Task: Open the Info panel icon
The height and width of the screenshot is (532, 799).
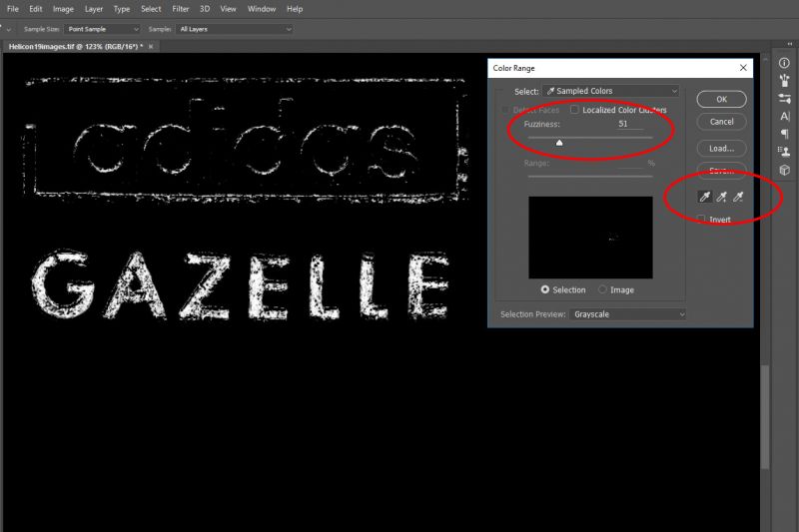Action: pos(784,63)
